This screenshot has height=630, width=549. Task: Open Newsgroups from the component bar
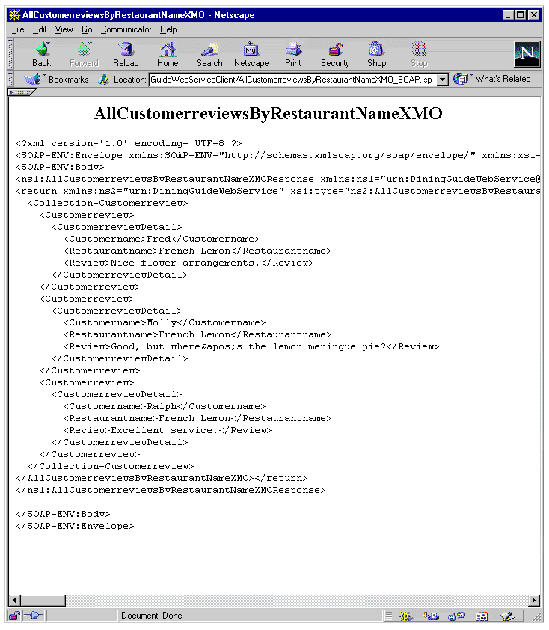456,616
